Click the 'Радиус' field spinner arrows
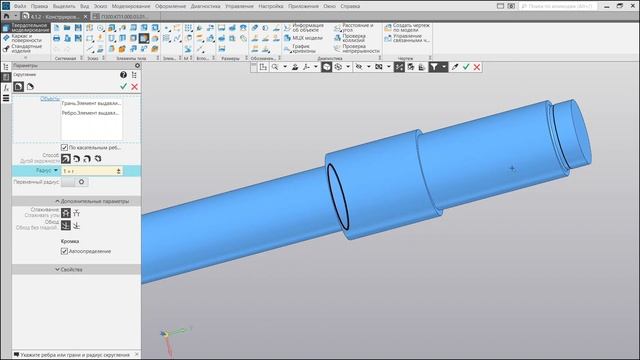 point(119,171)
